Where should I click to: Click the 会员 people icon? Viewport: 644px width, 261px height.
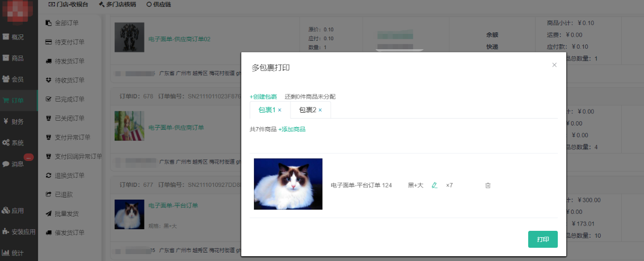6,79
